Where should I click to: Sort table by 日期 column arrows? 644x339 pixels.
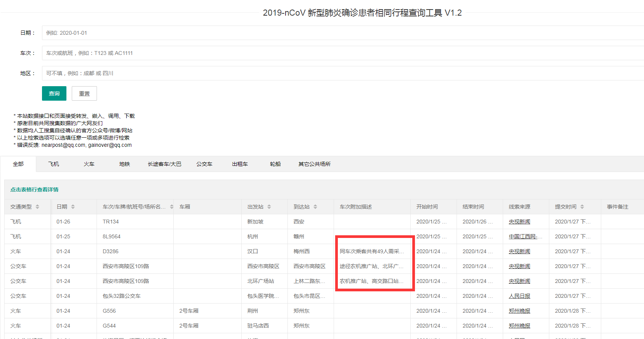pos(73,207)
